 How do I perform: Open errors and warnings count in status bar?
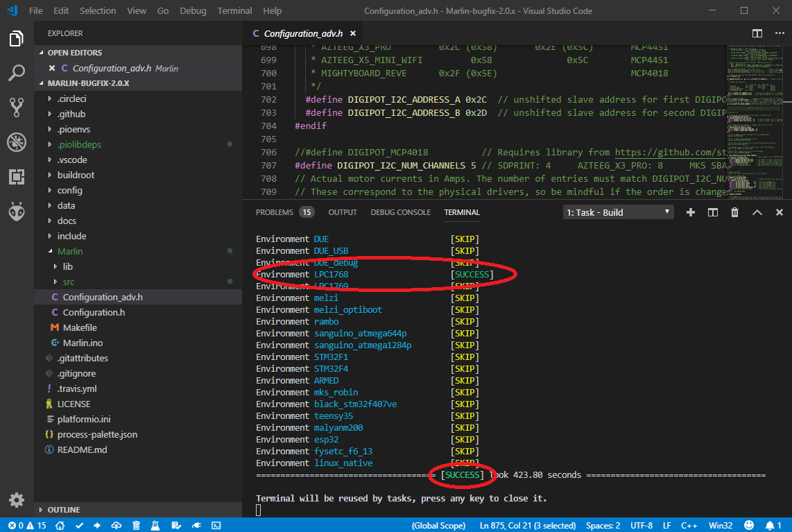point(27,526)
